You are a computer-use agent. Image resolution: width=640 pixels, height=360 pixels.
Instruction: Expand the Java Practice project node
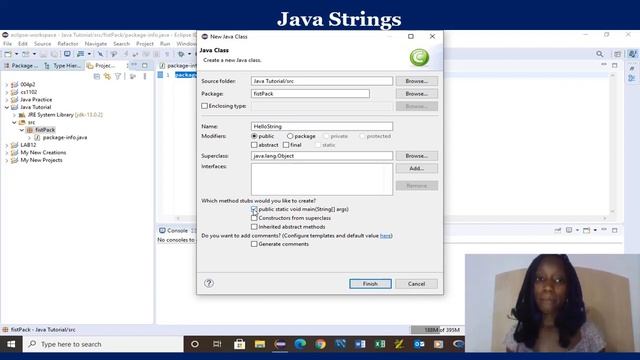tap(7, 100)
